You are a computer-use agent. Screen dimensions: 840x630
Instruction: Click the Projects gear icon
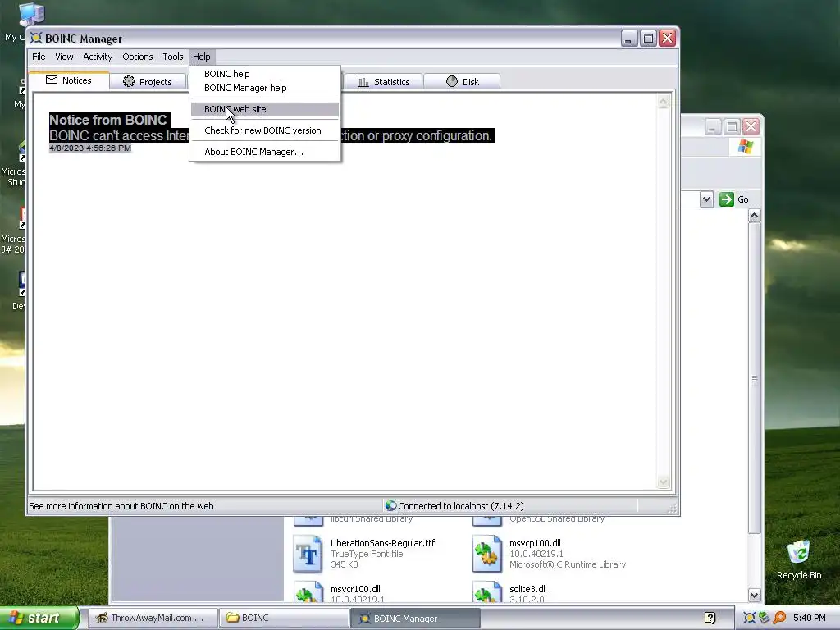coord(129,81)
